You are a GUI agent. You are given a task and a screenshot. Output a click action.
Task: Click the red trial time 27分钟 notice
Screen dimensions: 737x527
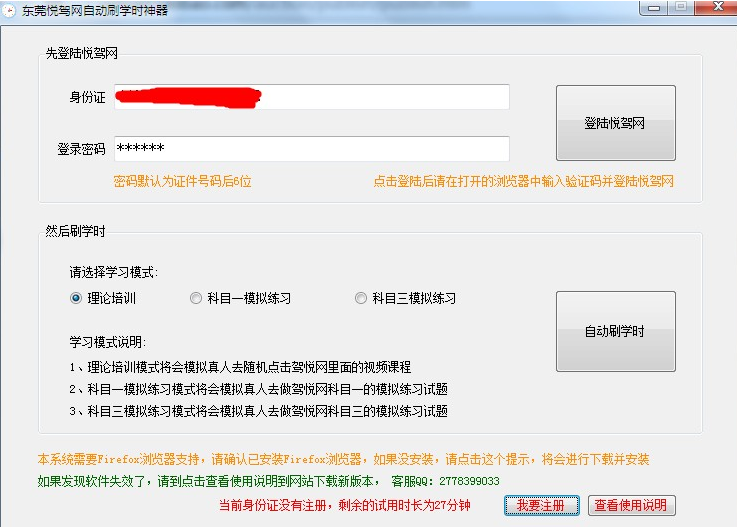tap(345, 505)
